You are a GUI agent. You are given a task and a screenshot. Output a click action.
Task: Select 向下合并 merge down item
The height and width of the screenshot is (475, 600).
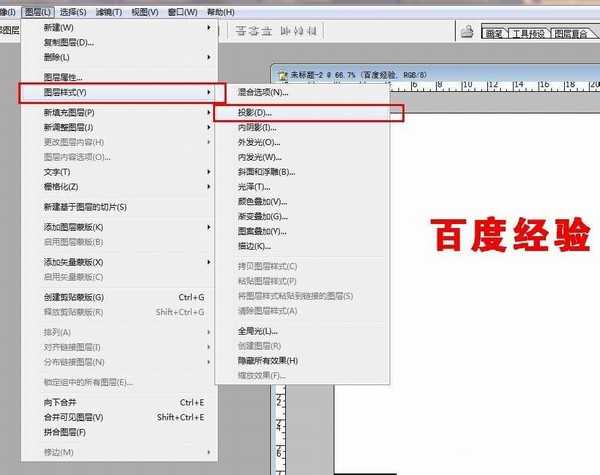119,402
